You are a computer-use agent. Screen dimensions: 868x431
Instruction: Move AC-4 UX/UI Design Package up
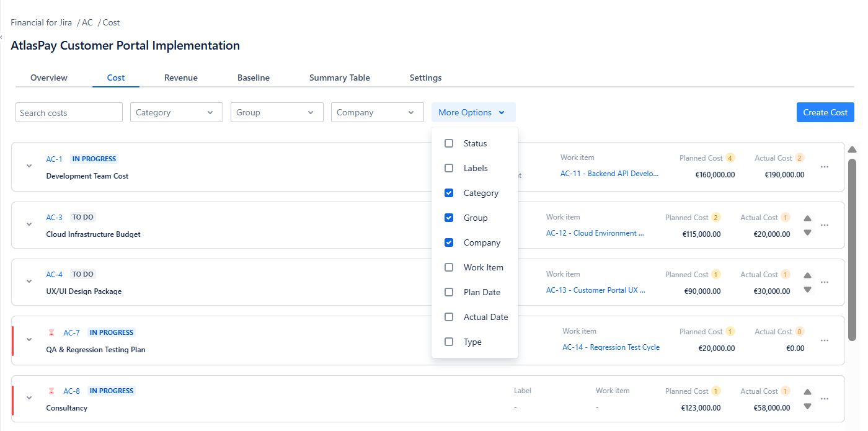tap(807, 275)
